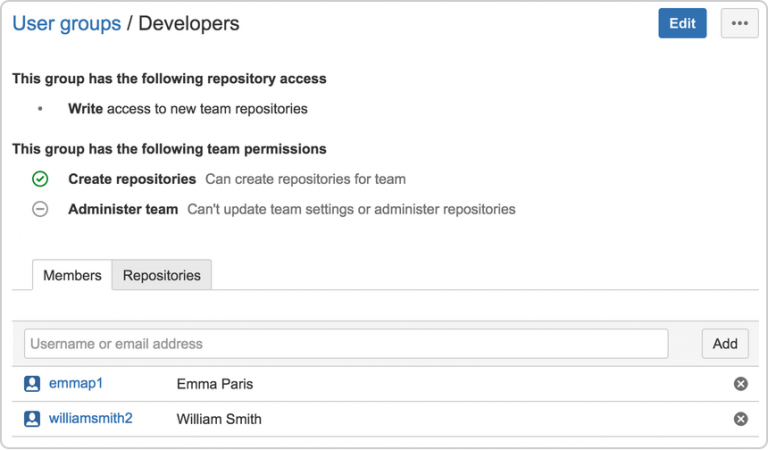Switch to the Members tab

[72, 275]
